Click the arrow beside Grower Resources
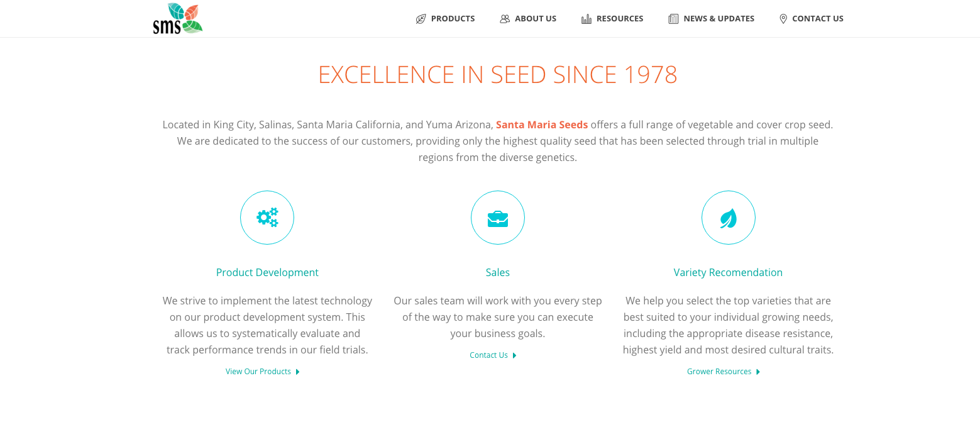The image size is (980, 427). point(758,371)
